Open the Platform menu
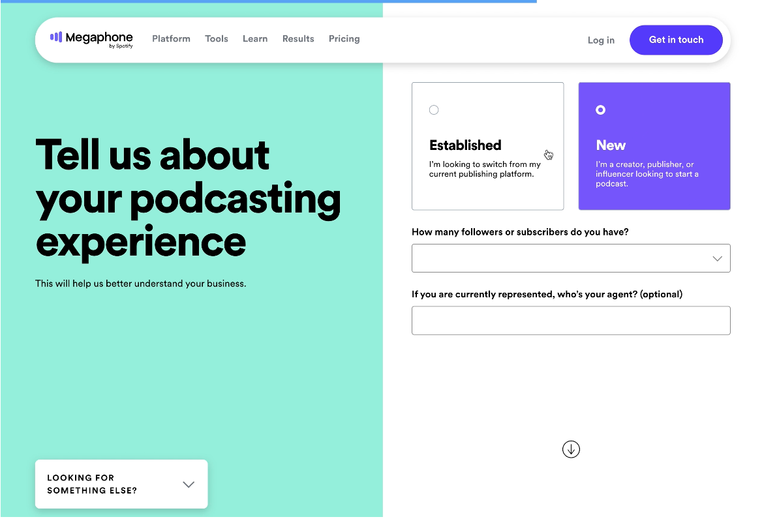The height and width of the screenshot is (532, 762). 171,39
